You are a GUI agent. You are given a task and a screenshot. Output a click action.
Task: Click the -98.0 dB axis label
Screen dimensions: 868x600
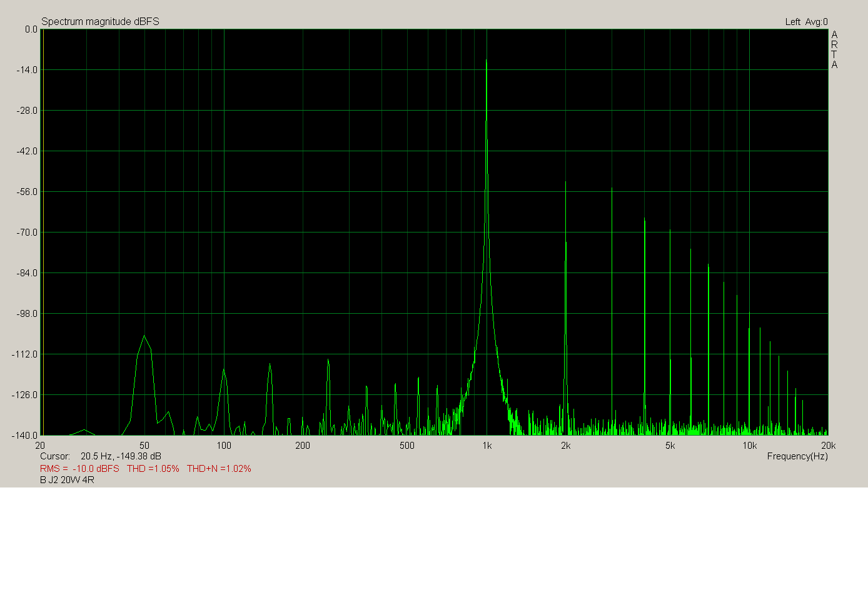point(28,314)
